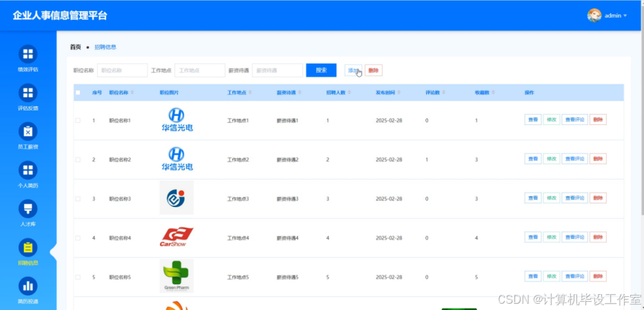The image size is (644, 310).
Task: Expand the admin user dropdown arrow
Action: click(625, 16)
